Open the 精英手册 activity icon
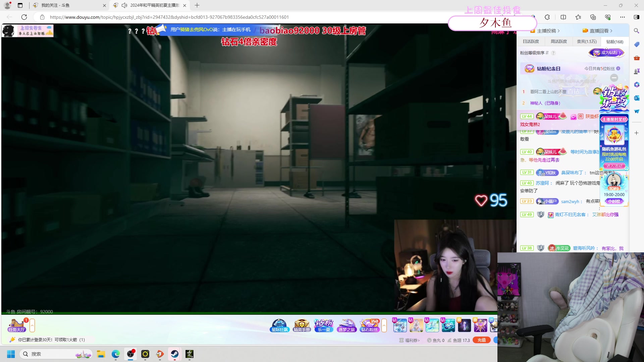The width and height of the screenshot is (644, 362). pos(302,325)
